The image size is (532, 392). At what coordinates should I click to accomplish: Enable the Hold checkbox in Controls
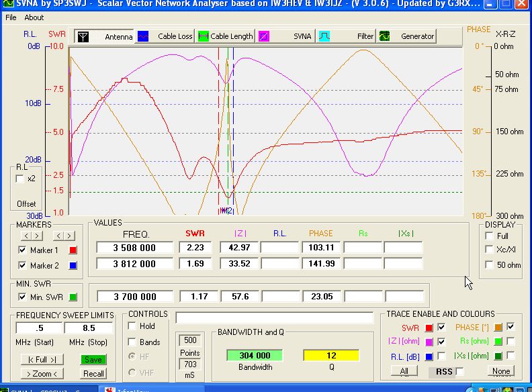(x=133, y=326)
